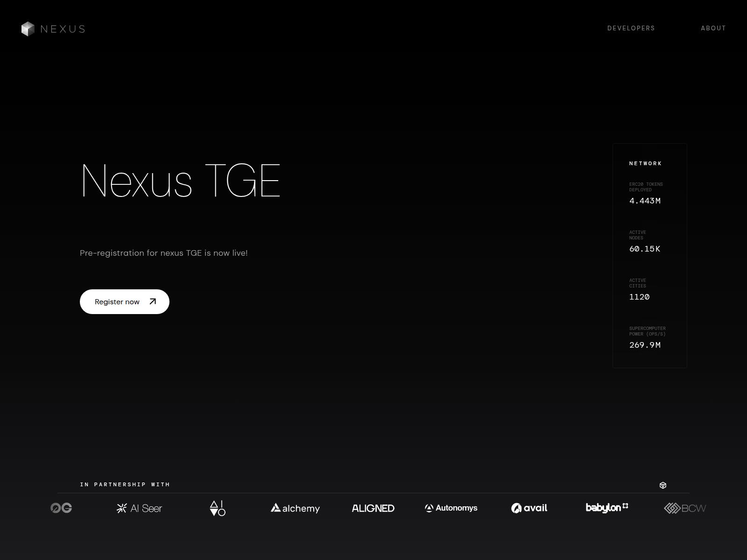Click the small cube icon above partner logos
The image size is (747, 560).
(x=663, y=485)
